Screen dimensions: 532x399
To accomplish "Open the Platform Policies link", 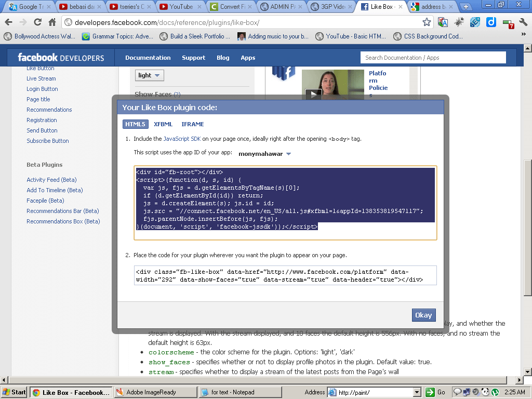I will point(378,84).
